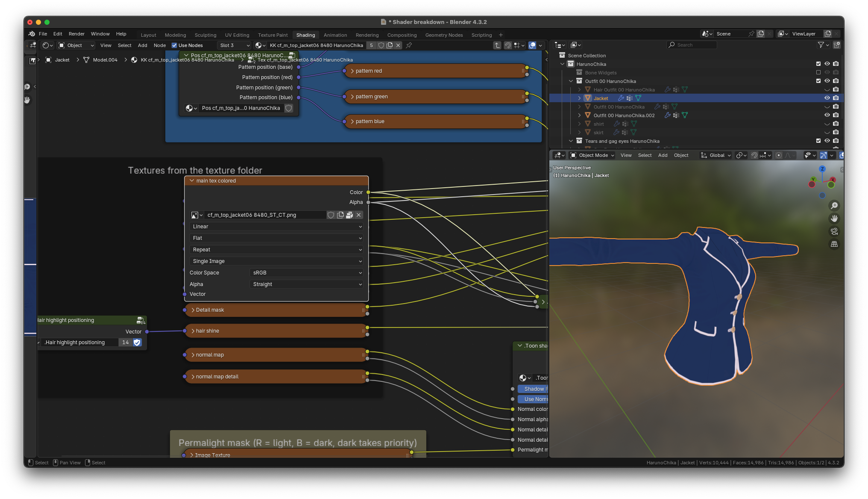Open the Render menu
The height and width of the screenshot is (499, 868).
pos(76,34)
